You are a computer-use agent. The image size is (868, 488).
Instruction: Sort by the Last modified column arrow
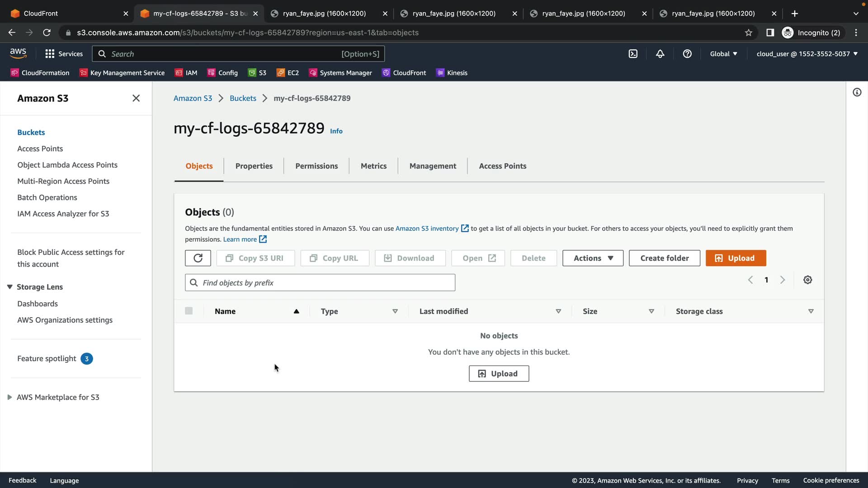pyautogui.click(x=558, y=311)
